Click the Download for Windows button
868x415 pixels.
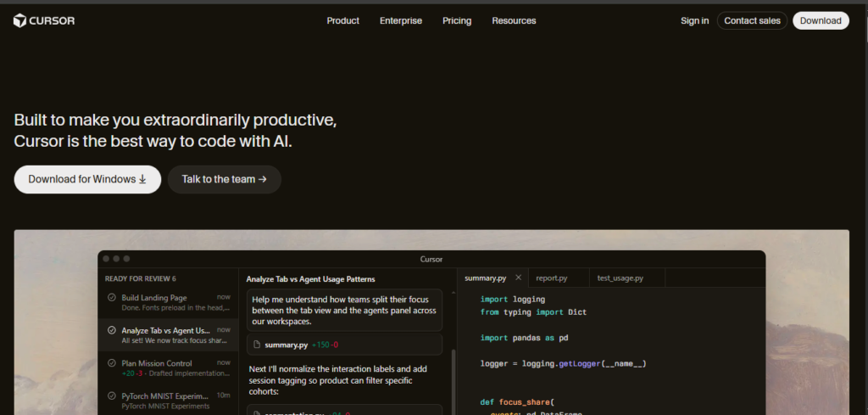(x=87, y=179)
